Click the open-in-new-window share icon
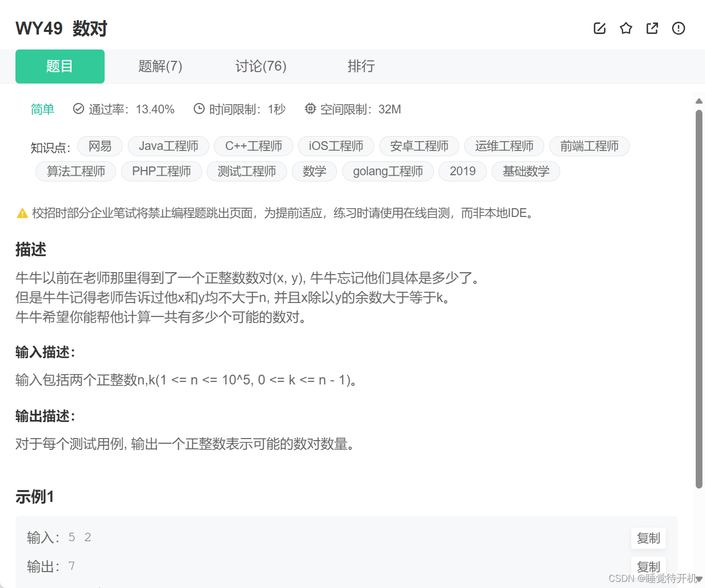The height and width of the screenshot is (588, 705). click(652, 28)
